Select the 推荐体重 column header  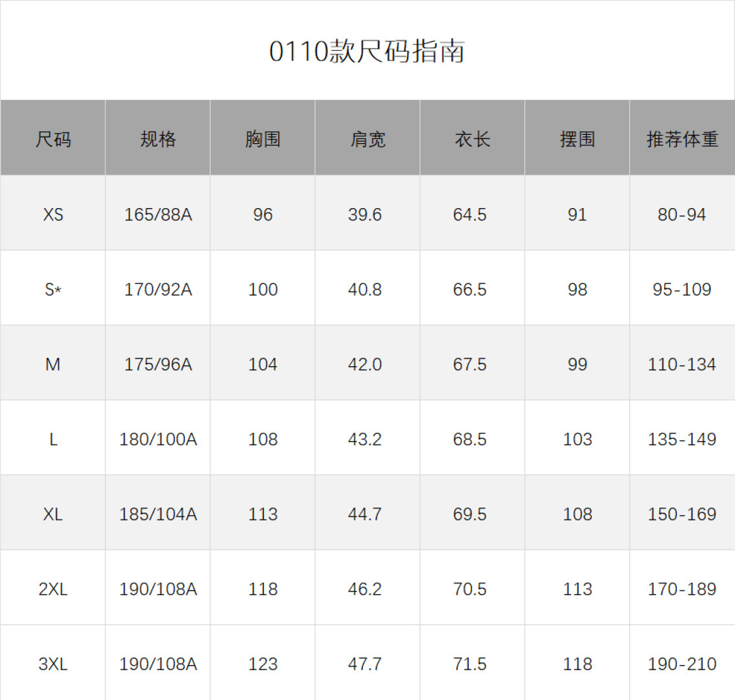pos(682,139)
